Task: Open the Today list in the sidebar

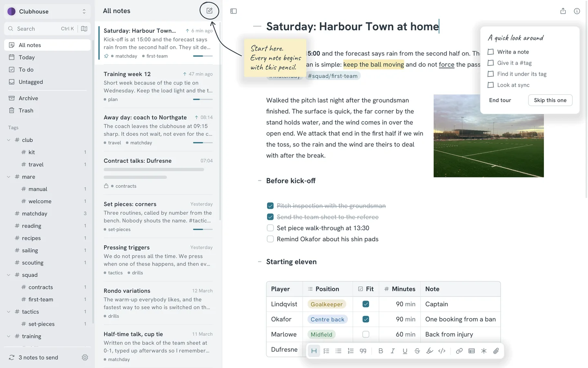Action: click(47, 57)
